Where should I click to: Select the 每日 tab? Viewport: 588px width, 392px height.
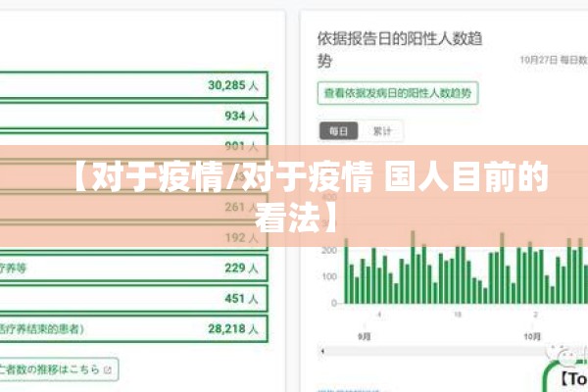[339, 131]
